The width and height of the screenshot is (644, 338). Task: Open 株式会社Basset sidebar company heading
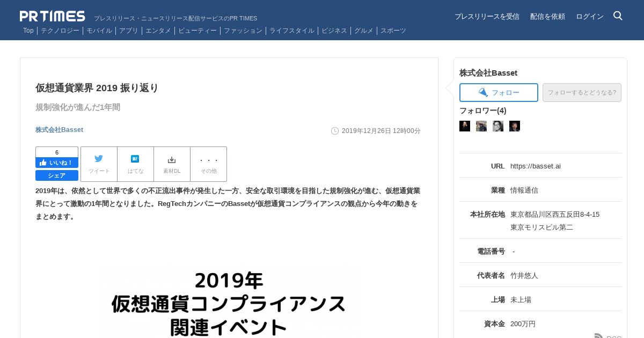coord(488,73)
